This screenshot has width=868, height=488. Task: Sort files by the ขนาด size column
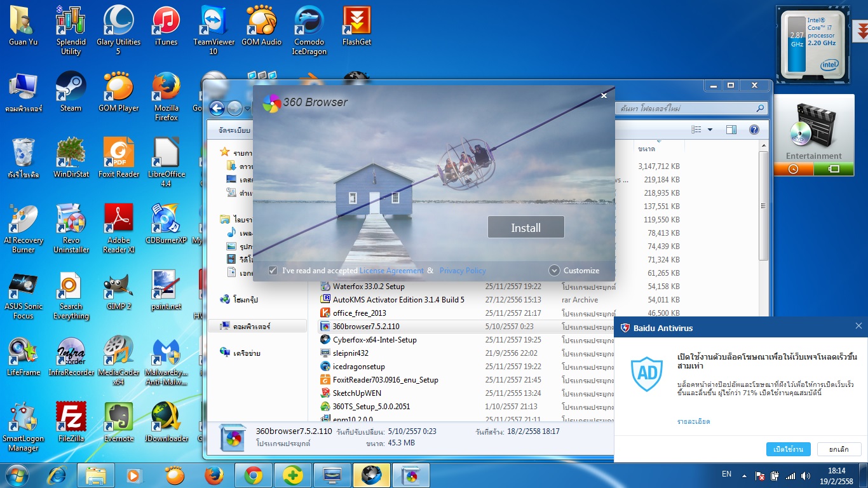pos(658,149)
